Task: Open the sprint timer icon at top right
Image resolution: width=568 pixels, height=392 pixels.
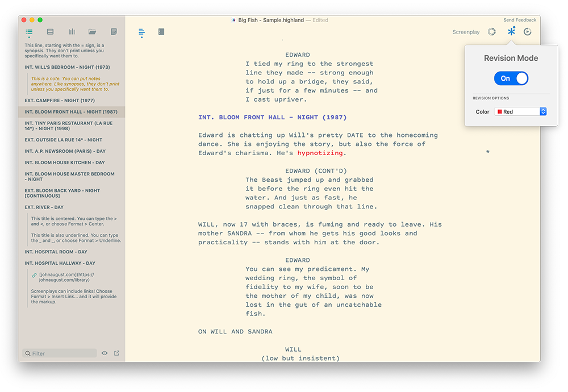Action: click(527, 31)
